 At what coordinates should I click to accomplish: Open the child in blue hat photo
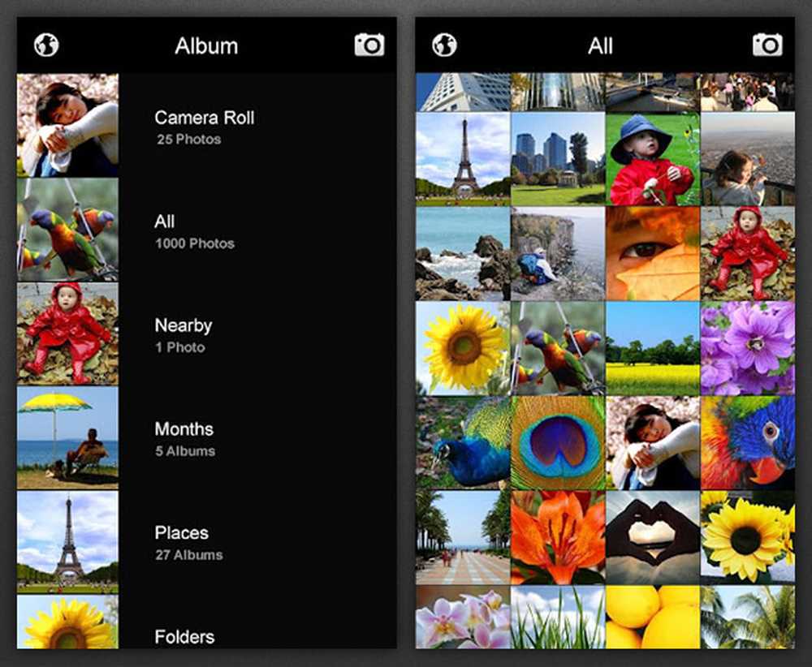pos(653,159)
